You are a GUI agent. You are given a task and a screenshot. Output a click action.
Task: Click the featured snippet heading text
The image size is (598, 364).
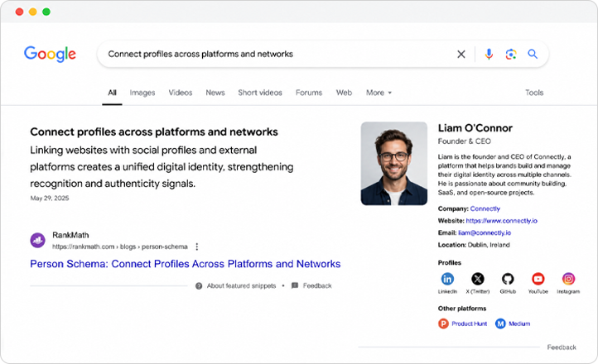click(154, 132)
